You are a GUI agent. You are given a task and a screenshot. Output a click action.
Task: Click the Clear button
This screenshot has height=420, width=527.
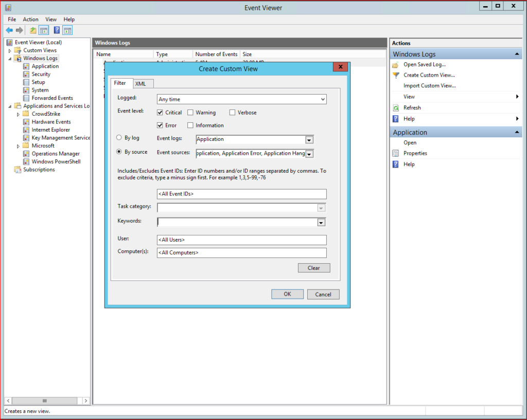coord(314,268)
